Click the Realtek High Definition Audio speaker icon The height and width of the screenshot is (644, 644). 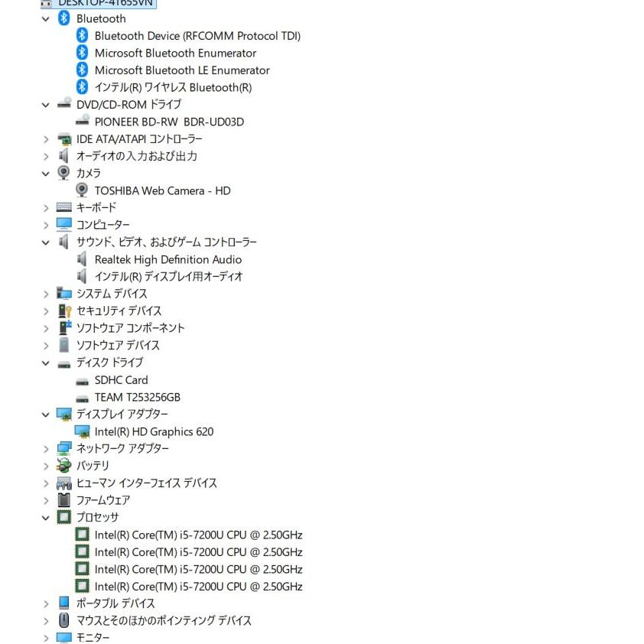pos(83,259)
